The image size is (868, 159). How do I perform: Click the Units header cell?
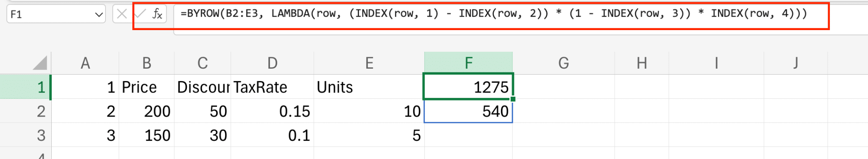tap(369, 87)
